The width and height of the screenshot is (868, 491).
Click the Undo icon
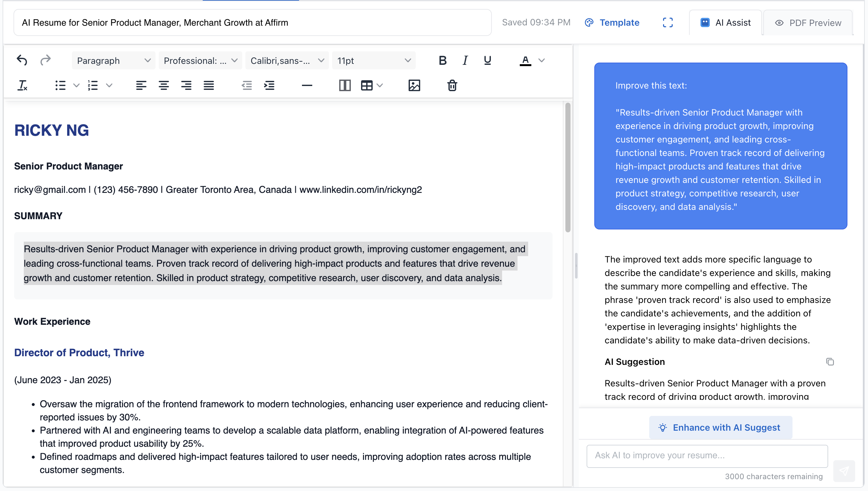(x=22, y=60)
